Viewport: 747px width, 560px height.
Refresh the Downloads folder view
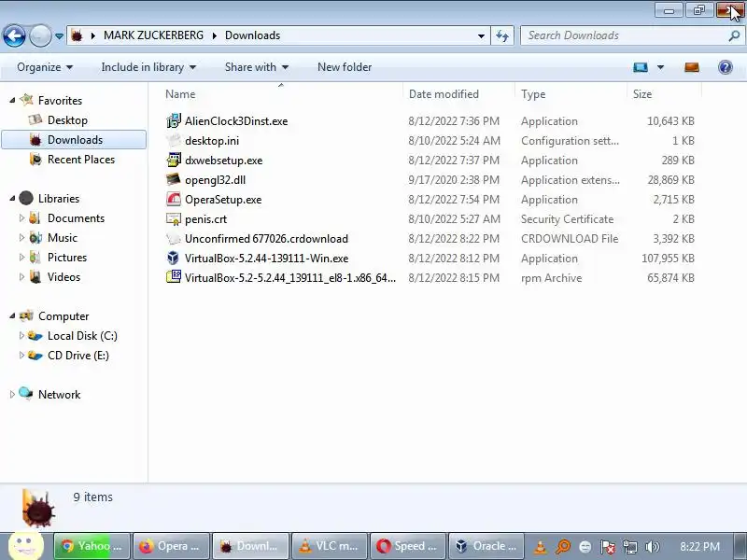502,36
